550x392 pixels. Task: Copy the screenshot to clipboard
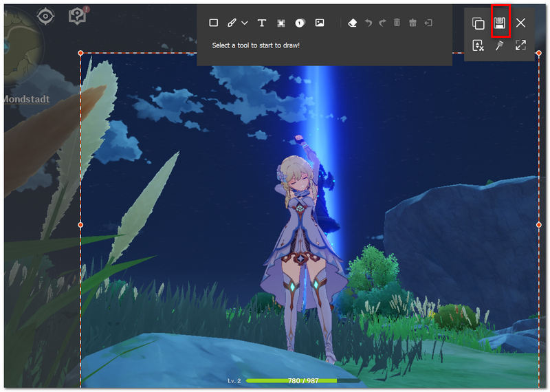tap(478, 23)
